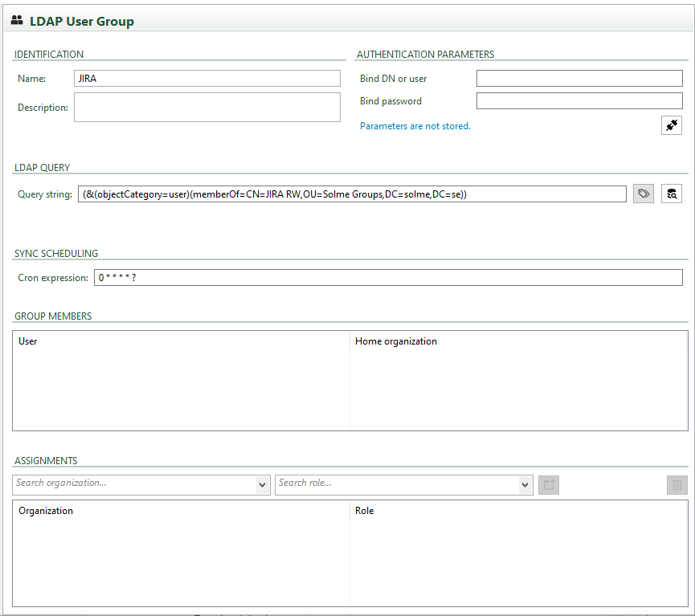
Task: Click the tags icon beside the query string
Action: pos(643,194)
